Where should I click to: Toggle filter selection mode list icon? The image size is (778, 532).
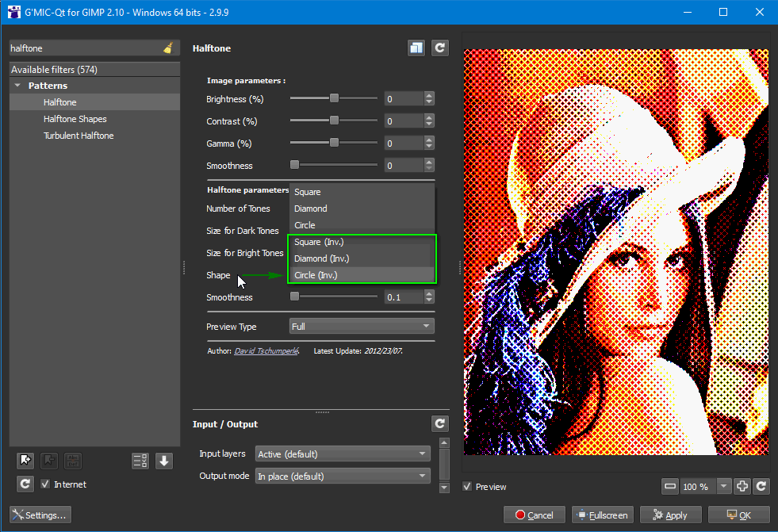[140, 461]
